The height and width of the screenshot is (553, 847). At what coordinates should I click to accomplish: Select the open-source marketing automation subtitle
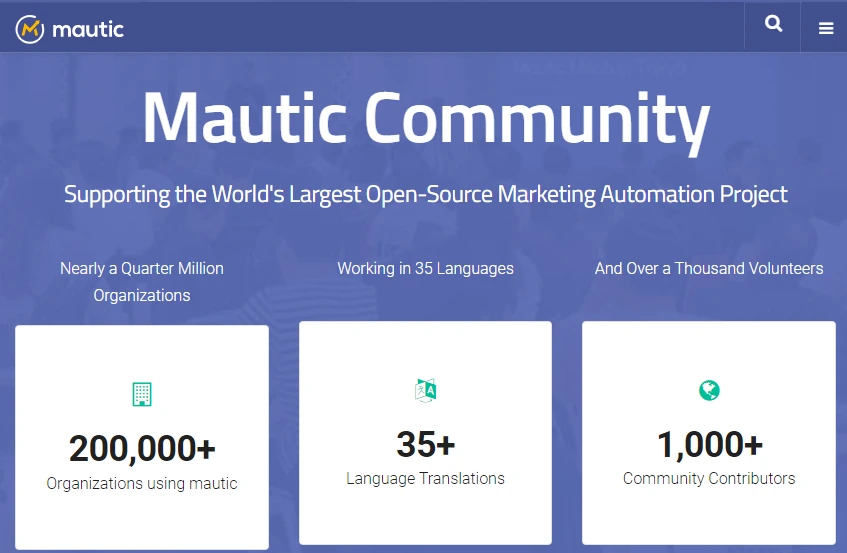pyautogui.click(x=426, y=195)
